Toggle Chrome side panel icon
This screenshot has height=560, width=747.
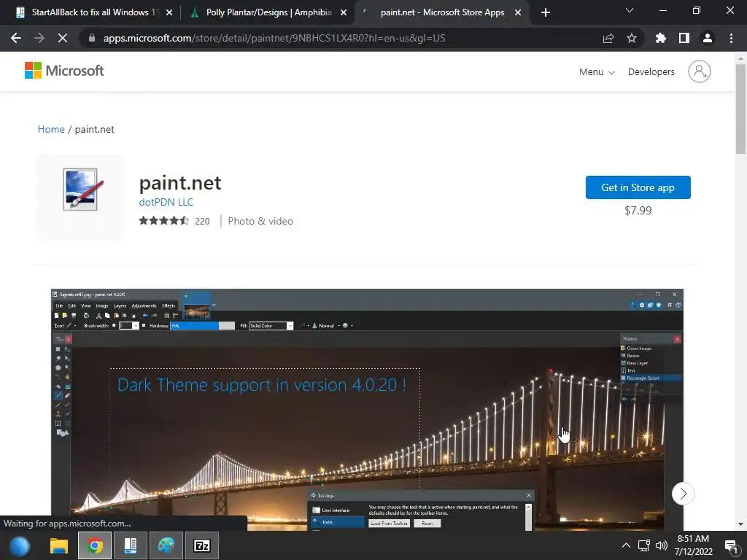[x=684, y=38]
